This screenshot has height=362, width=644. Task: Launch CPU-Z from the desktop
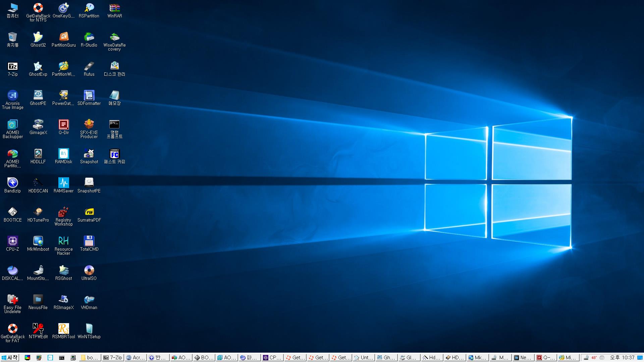coord(13,244)
